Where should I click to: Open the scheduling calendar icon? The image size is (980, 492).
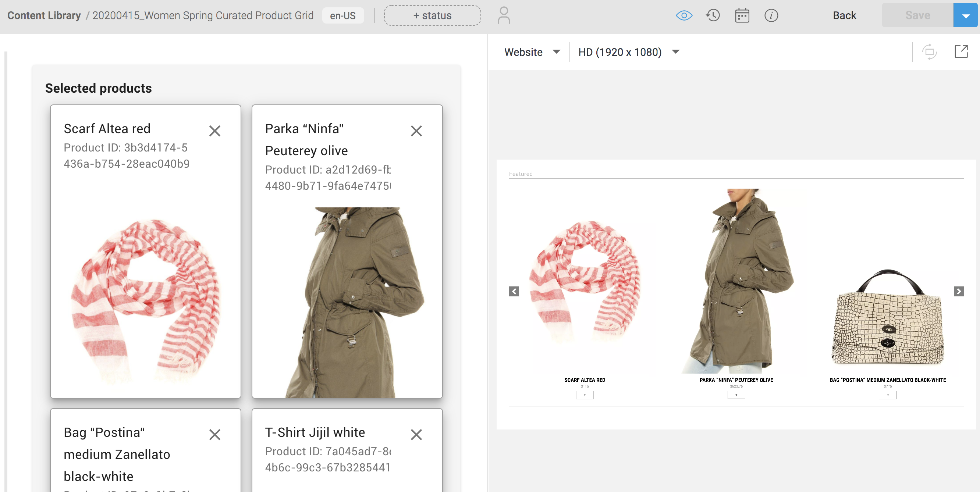pos(742,15)
